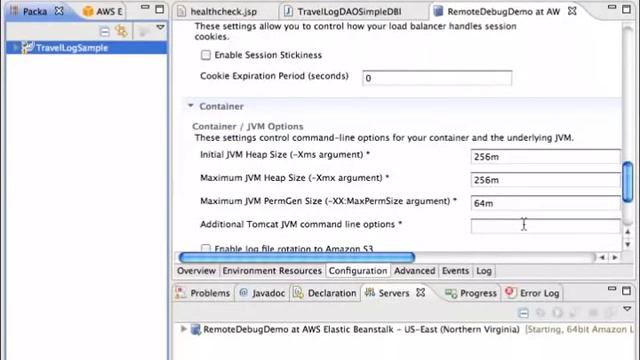Viewport: 640px width, 360px height.
Task: Maximize the bottom Servers panel
Action: pos(627,291)
